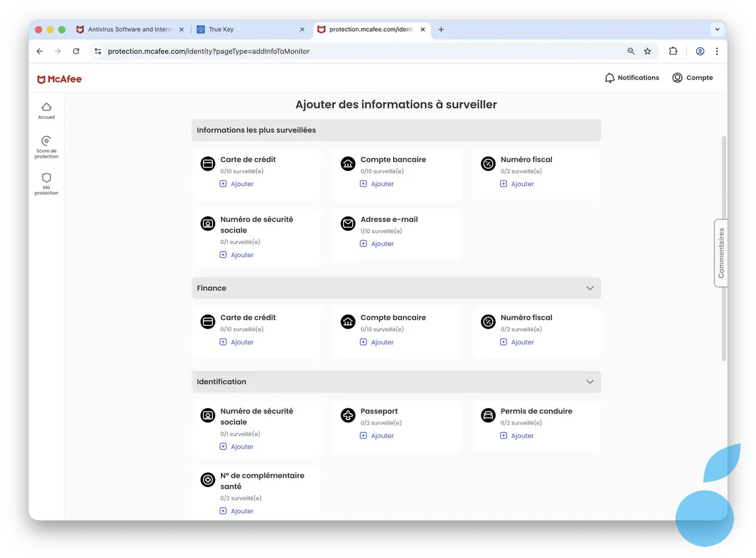The width and height of the screenshot is (756, 558).
Task: Click the Adresse e-mail envelope icon
Action: click(x=348, y=223)
